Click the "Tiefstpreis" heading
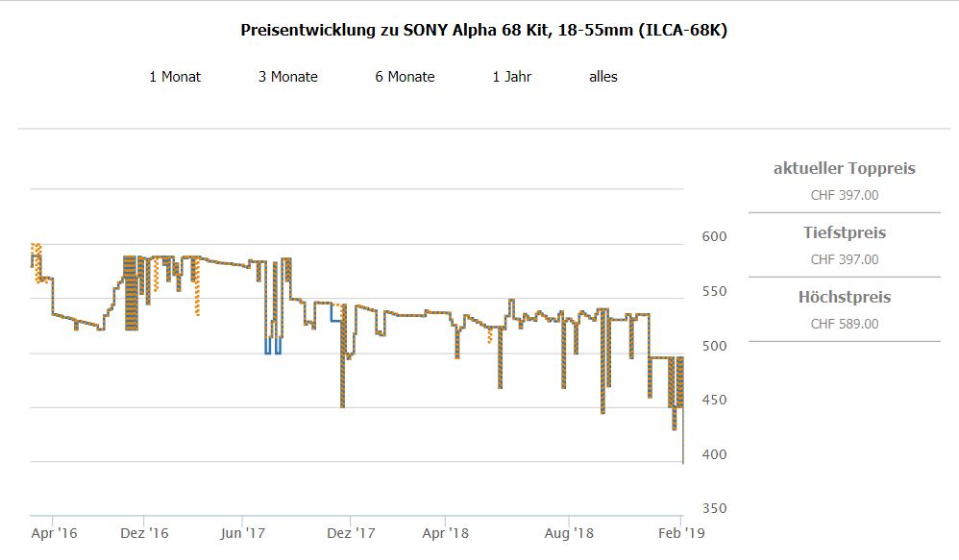 845,233
